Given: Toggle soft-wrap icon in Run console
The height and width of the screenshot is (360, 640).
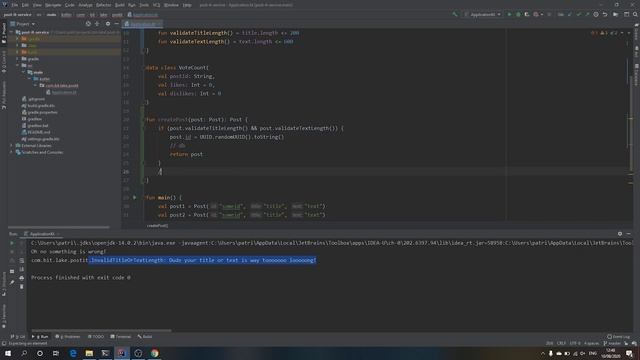Looking at the screenshot, I should click(22, 260).
